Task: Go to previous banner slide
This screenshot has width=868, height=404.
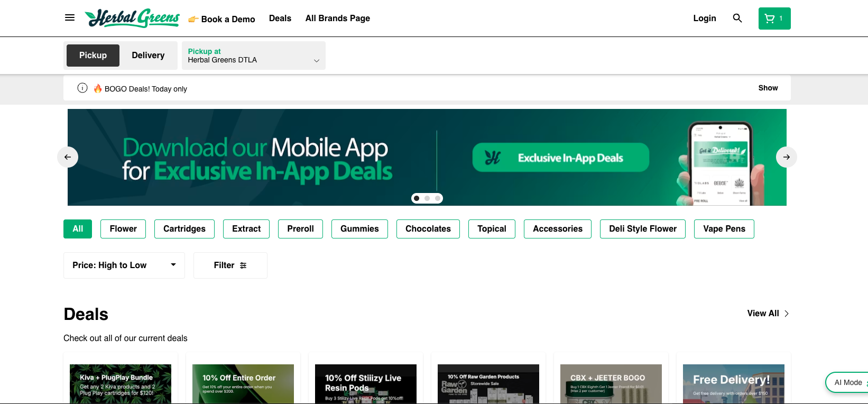Action: [68, 157]
